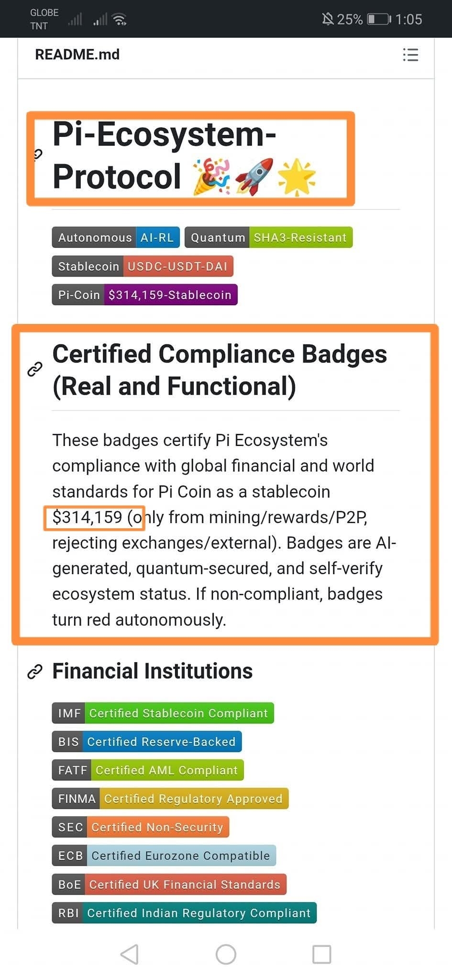
Task: Select RBI Certified Indian Regulatory Compliant badge
Action: tap(184, 913)
